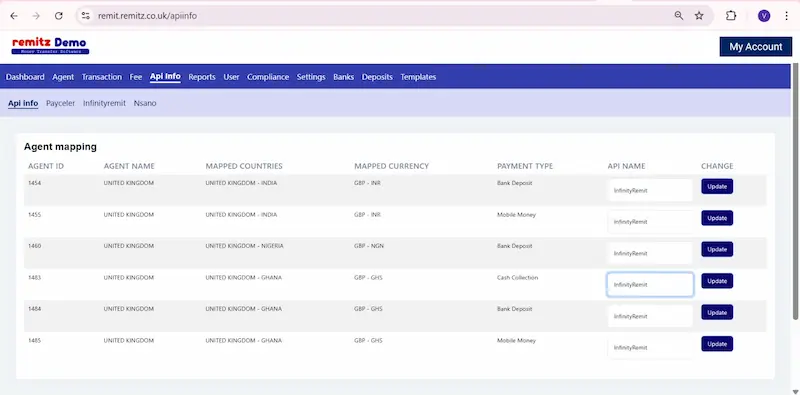Click the zoom magnifier icon in address bar

click(679, 16)
